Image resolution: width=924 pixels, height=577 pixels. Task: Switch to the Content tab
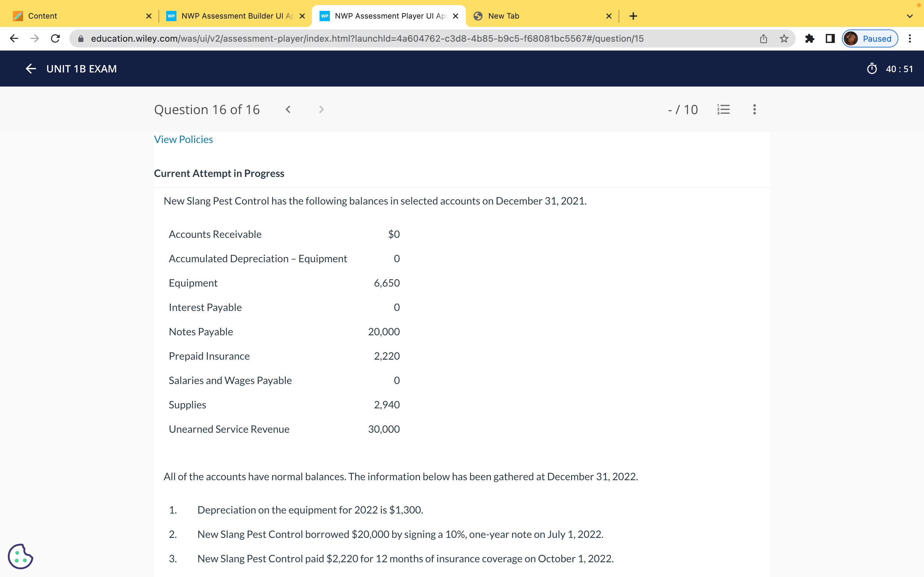click(x=43, y=16)
